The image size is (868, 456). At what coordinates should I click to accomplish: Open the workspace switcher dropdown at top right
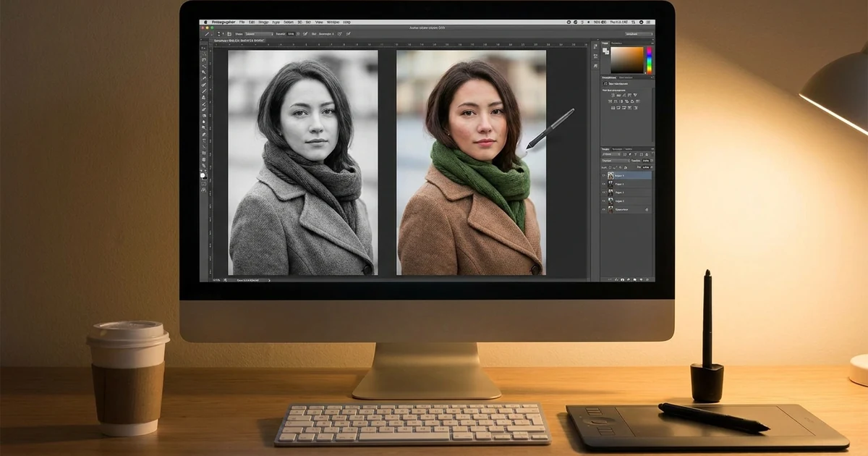638,34
